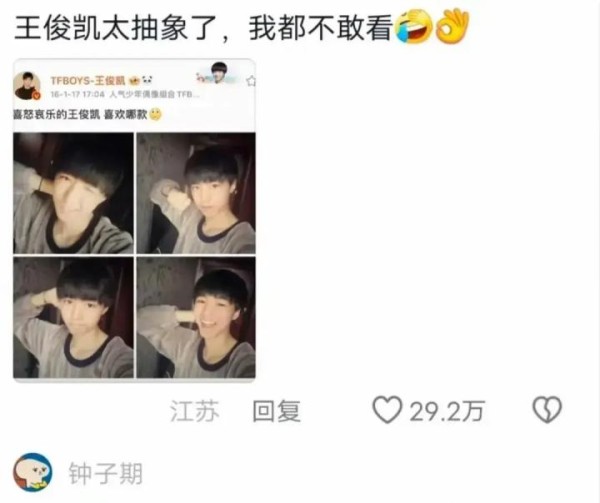Image resolution: width=600 pixels, height=503 pixels.
Task: Open bottom-left selfie photo in grid
Action: tap(73, 317)
